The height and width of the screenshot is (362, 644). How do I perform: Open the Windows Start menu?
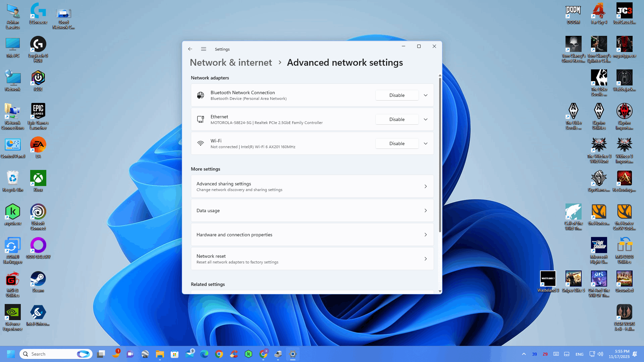click(11, 354)
